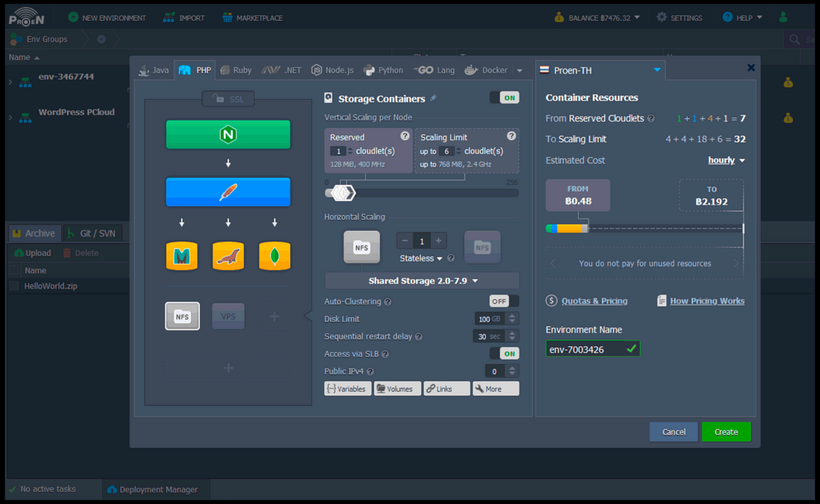Viewport: 820px width, 504px height.
Task: Open the Balance dropdown
Action: [x=597, y=18]
